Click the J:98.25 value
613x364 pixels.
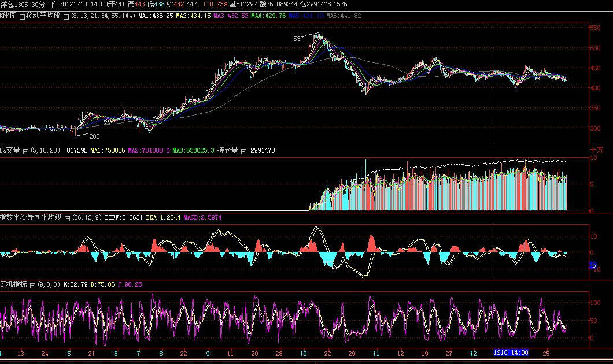(130, 285)
